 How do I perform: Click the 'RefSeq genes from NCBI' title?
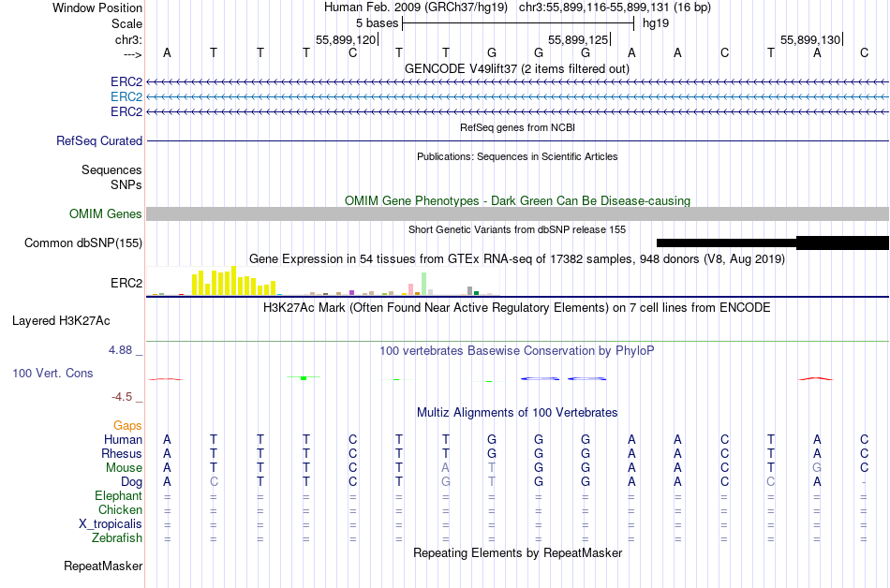coord(517,127)
